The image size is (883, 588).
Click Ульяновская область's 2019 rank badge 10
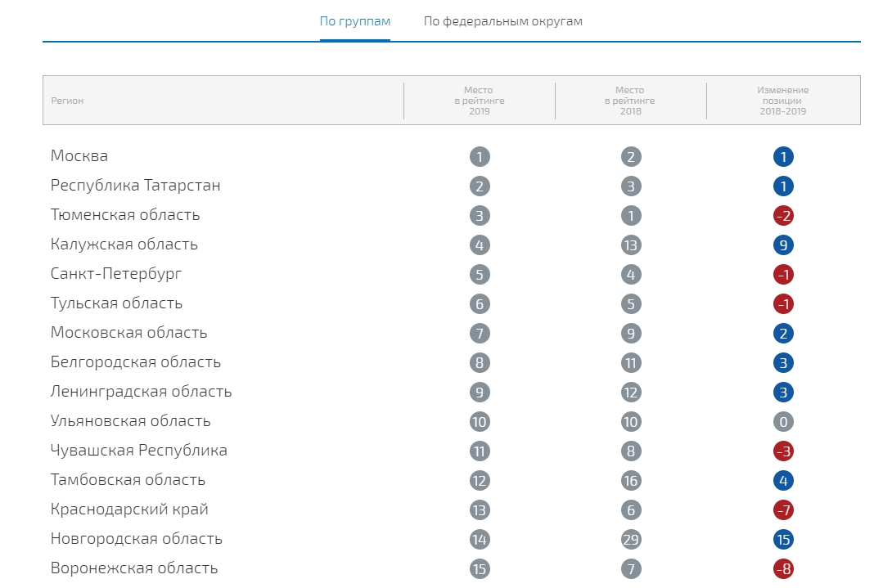(480, 421)
